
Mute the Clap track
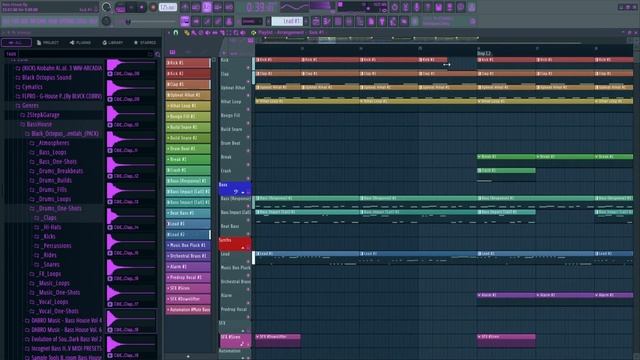tap(248, 82)
